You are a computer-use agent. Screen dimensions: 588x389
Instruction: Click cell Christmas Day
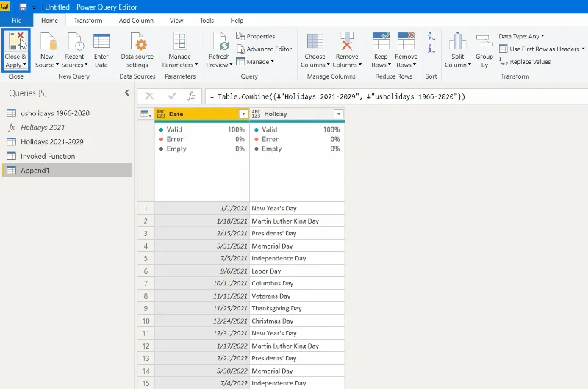click(297, 321)
